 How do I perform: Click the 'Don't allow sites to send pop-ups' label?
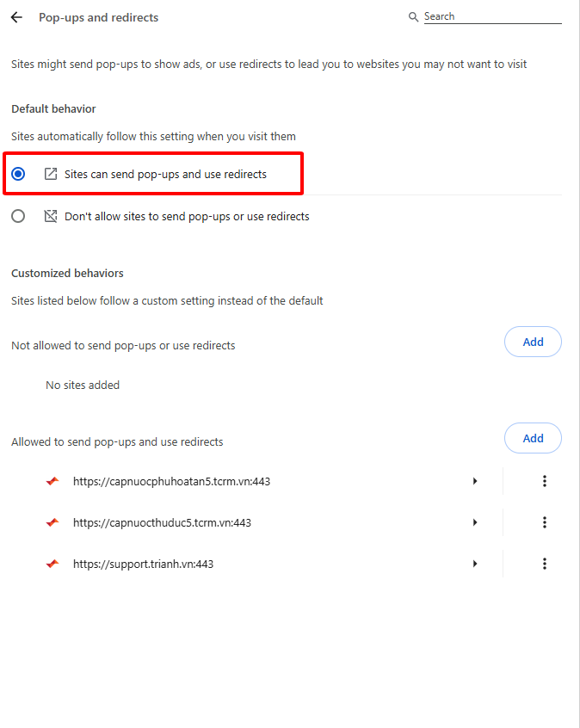pos(187,216)
